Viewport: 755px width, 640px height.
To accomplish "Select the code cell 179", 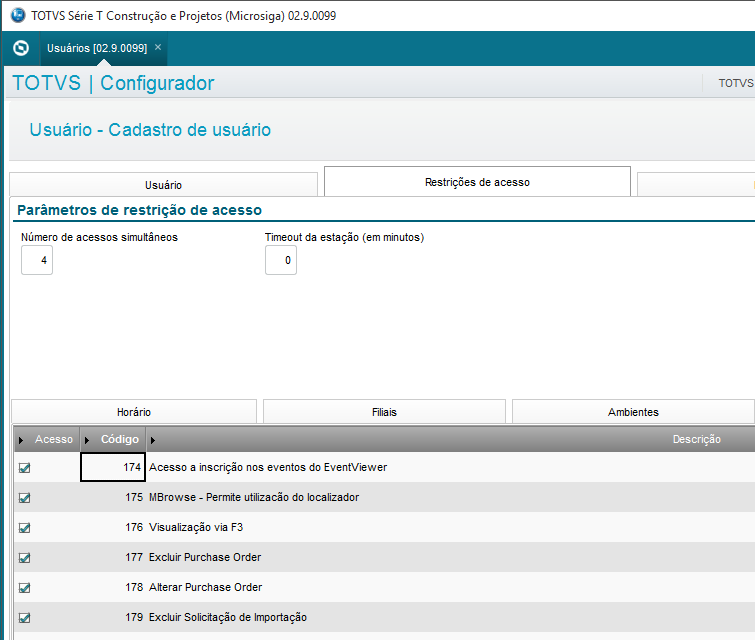I will point(113,617).
